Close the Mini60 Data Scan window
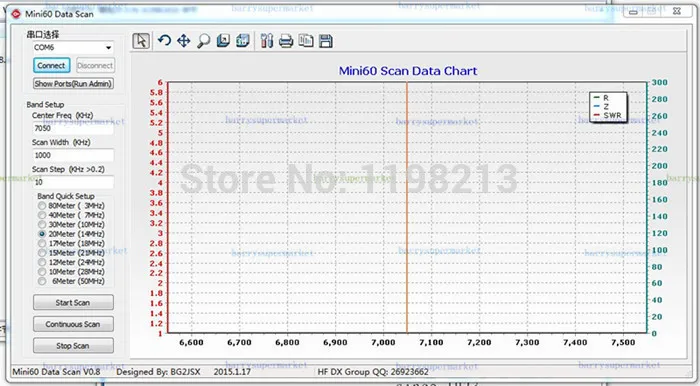Screen dimensions: 700x386 [x=677, y=12]
